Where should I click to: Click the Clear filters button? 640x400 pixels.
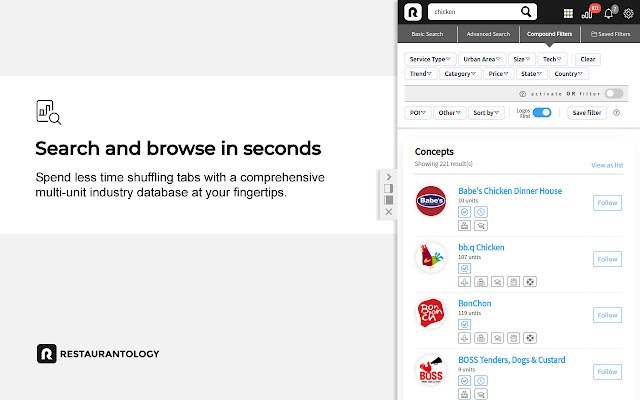coord(587,59)
